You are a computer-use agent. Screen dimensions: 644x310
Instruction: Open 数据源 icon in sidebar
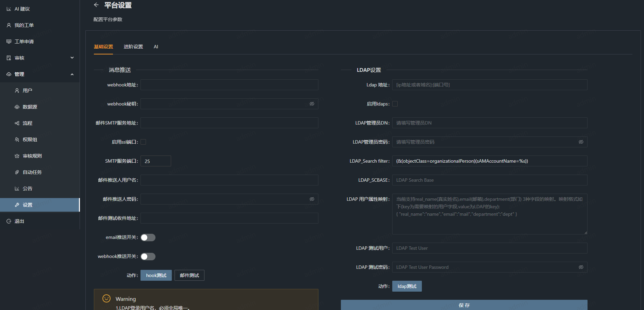[x=17, y=107]
